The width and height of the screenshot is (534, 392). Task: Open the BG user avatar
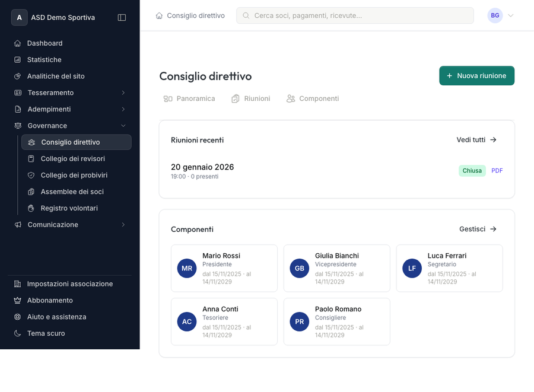click(495, 15)
